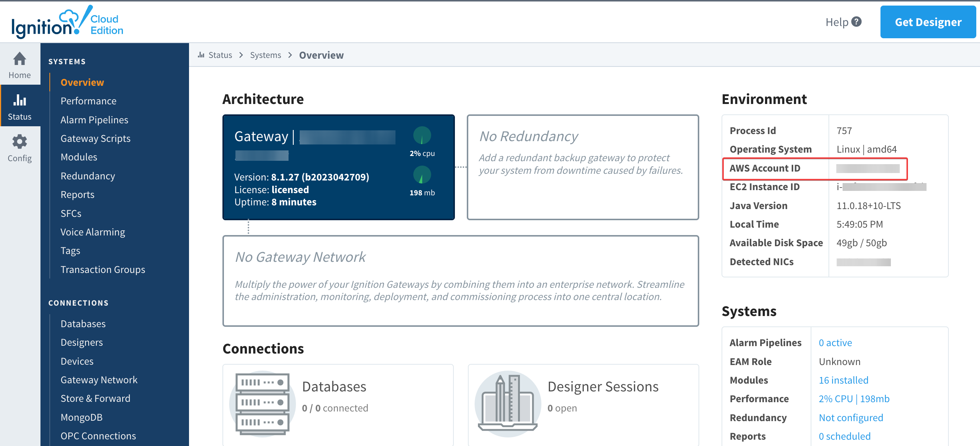Open the Status bar-chart icon

[x=19, y=100]
